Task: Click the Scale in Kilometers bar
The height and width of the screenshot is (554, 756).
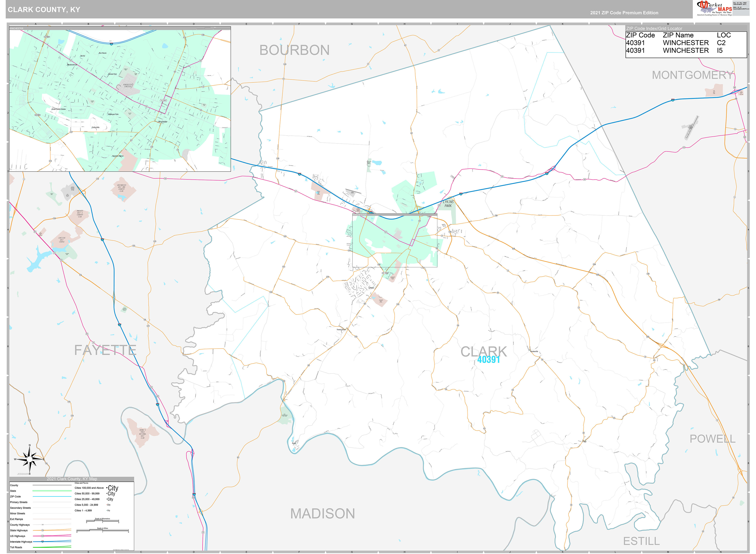Action: (x=102, y=521)
